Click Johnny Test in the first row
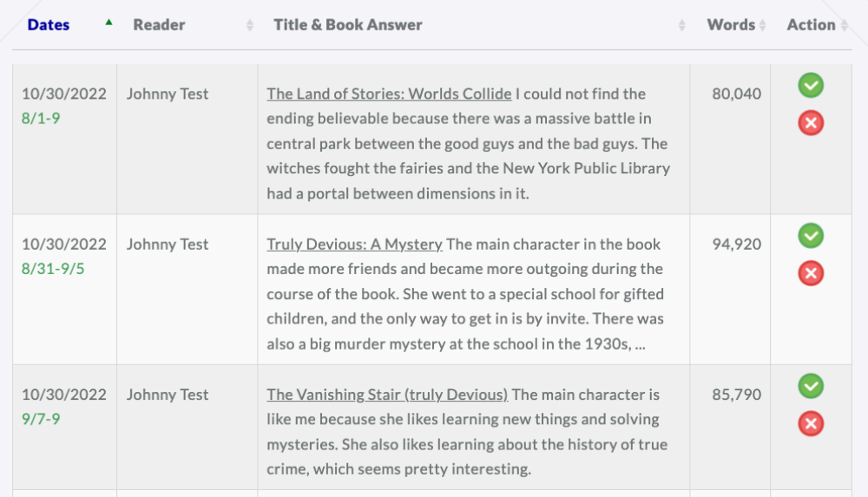Viewport: 868px width, 497px height. [x=168, y=94]
